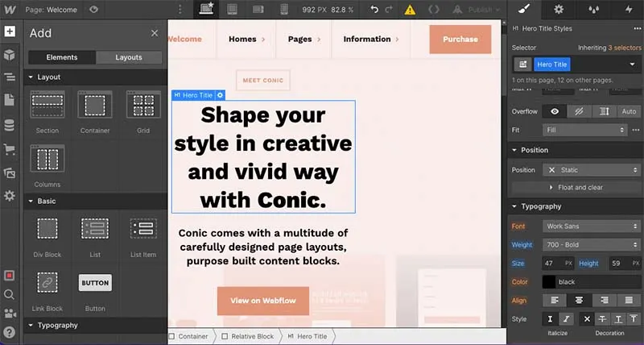Open the black color swatch

click(x=549, y=282)
